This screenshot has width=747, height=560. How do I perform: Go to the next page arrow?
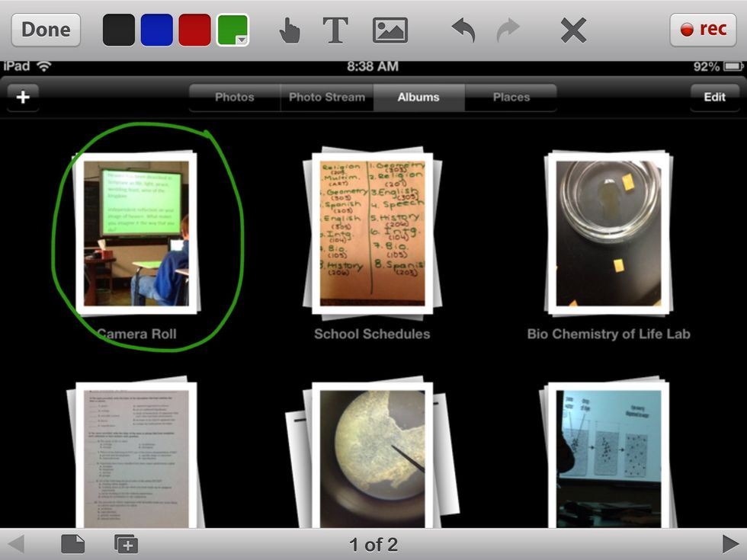pos(729,544)
